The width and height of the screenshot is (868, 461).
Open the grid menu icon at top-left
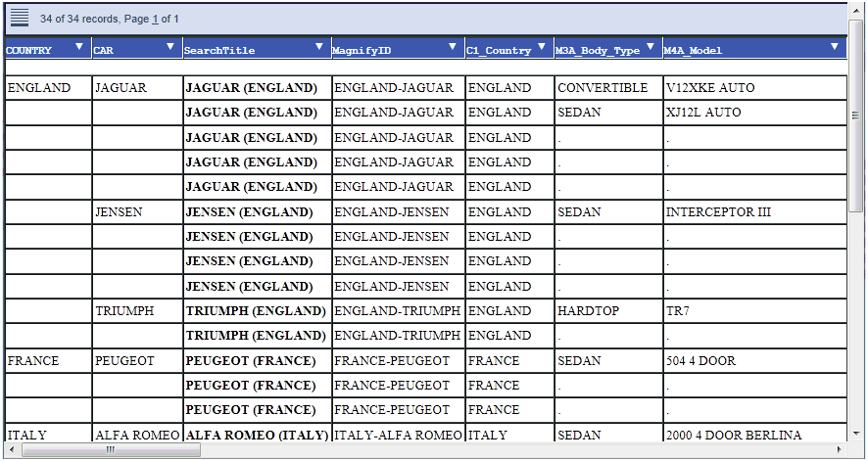point(20,18)
